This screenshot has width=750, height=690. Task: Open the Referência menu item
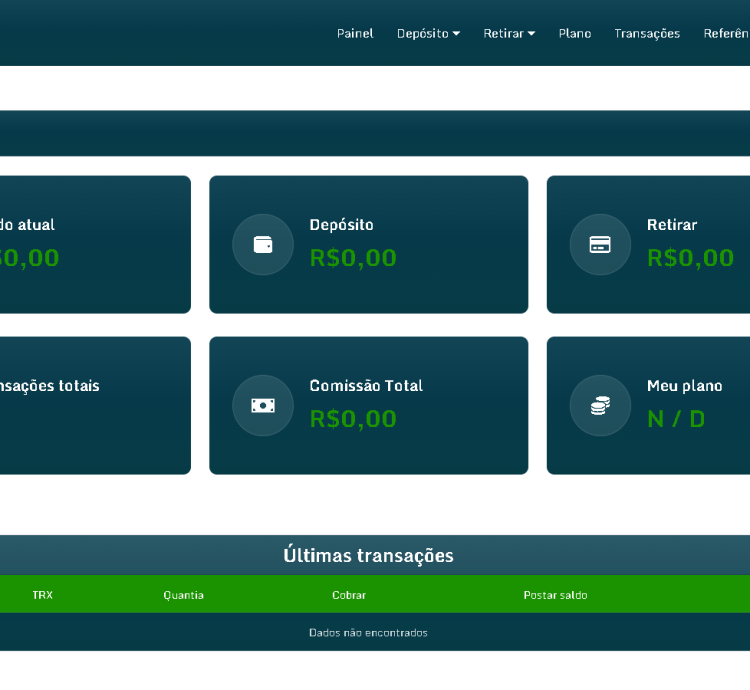727,33
